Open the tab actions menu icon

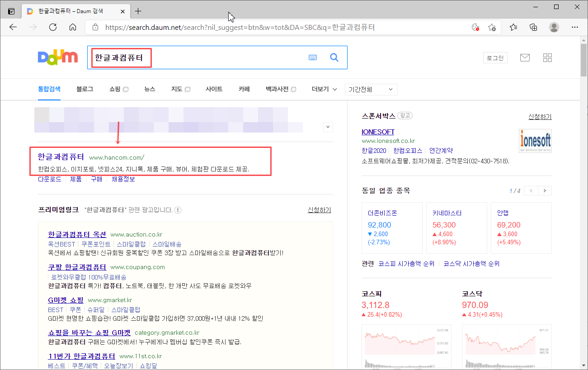point(11,11)
